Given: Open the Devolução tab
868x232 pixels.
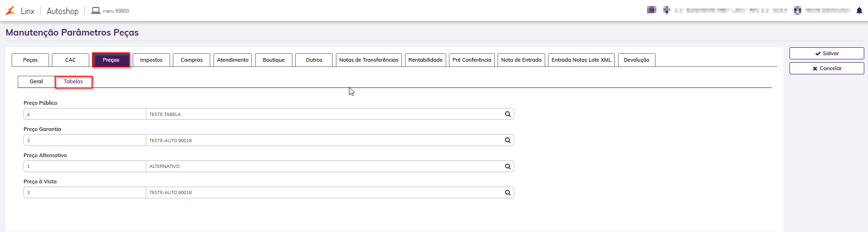Looking at the screenshot, I should [x=636, y=60].
